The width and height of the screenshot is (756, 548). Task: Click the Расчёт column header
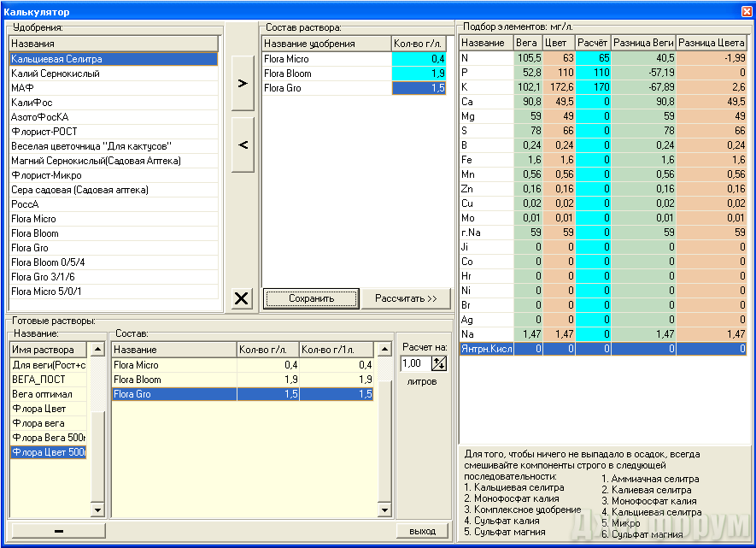593,43
